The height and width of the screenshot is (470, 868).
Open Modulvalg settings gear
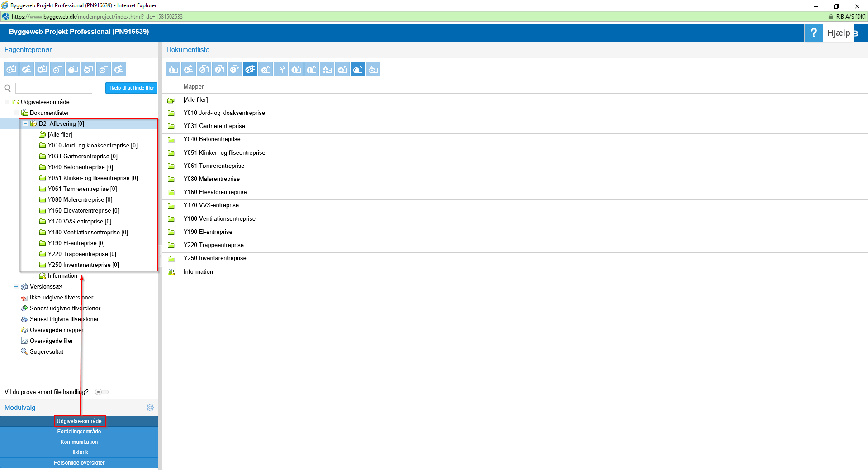pos(150,408)
